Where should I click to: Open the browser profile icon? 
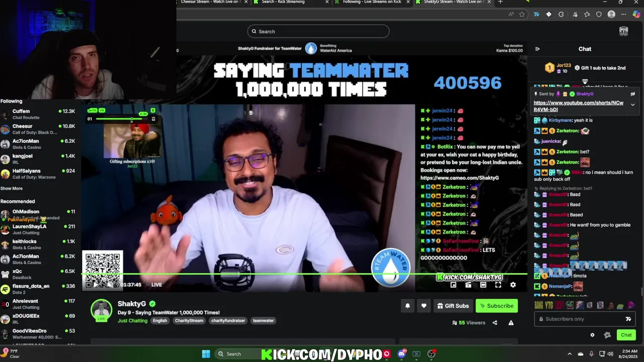(611, 15)
